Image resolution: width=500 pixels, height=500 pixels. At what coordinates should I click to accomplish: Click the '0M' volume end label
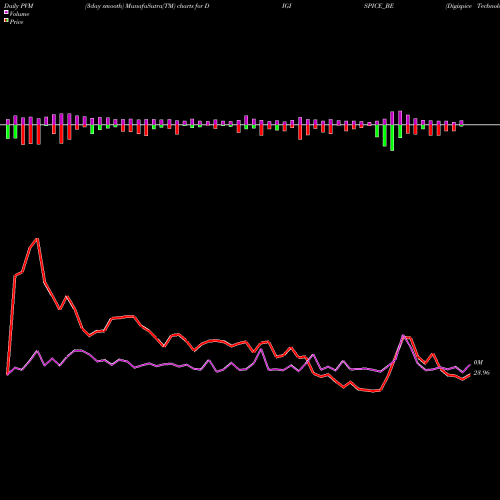(478, 363)
